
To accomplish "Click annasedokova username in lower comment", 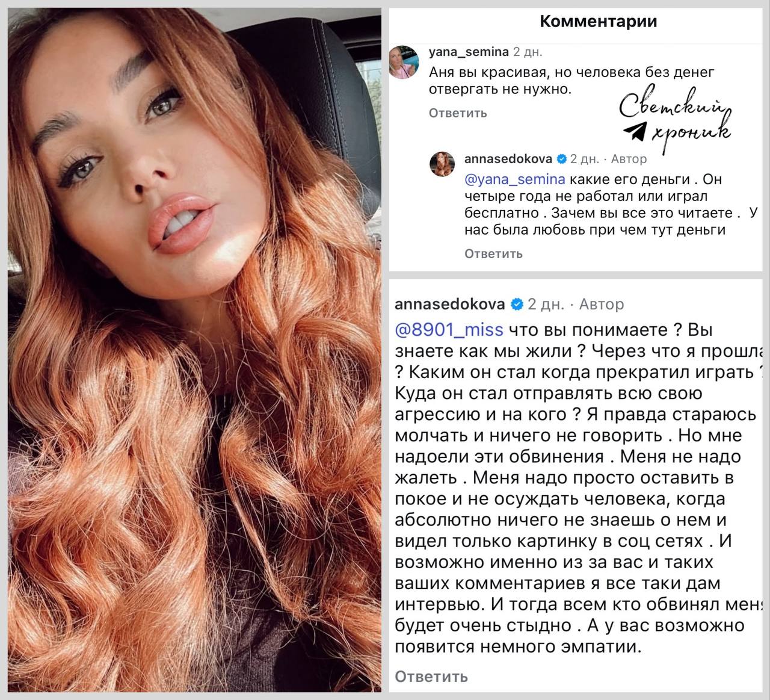I will [450, 305].
